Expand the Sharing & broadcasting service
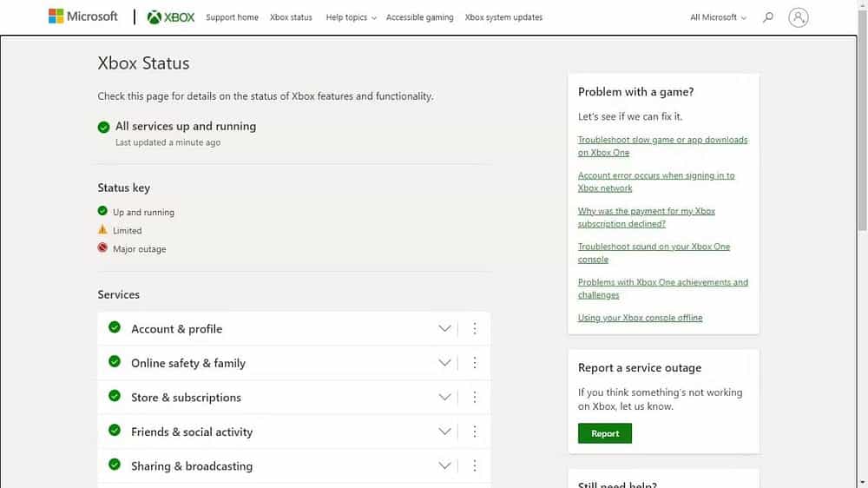Viewport: 868px width, 488px height. pyautogui.click(x=444, y=465)
